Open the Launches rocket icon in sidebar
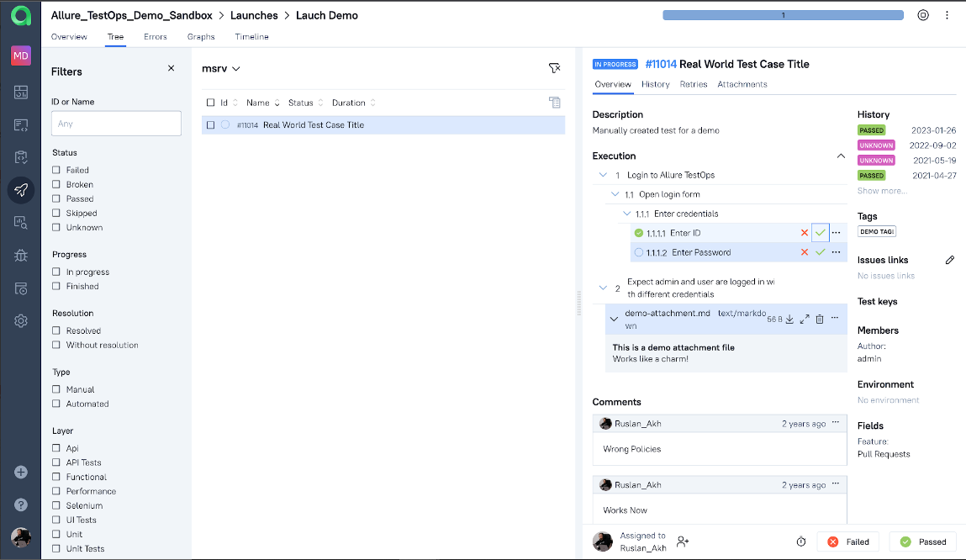Image resolution: width=966 pixels, height=560 pixels. coord(21,190)
